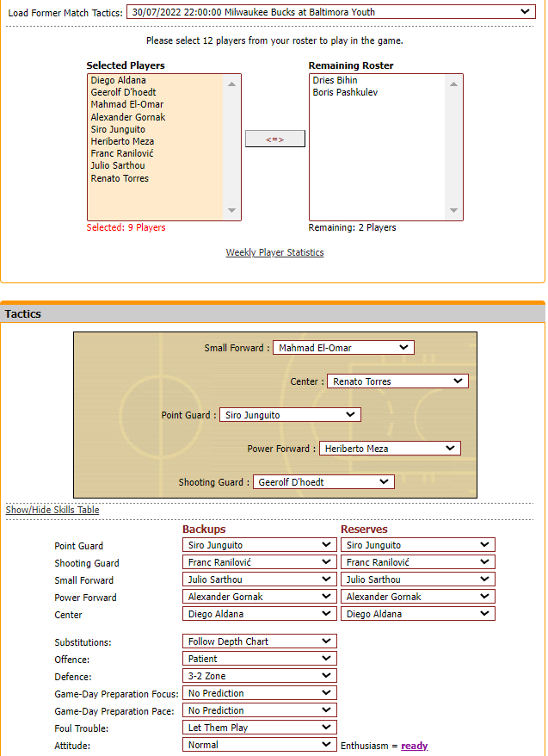Open the Load Former Match Tactics dropdown
Image resolution: width=548 pixels, height=756 pixels.
(331, 12)
